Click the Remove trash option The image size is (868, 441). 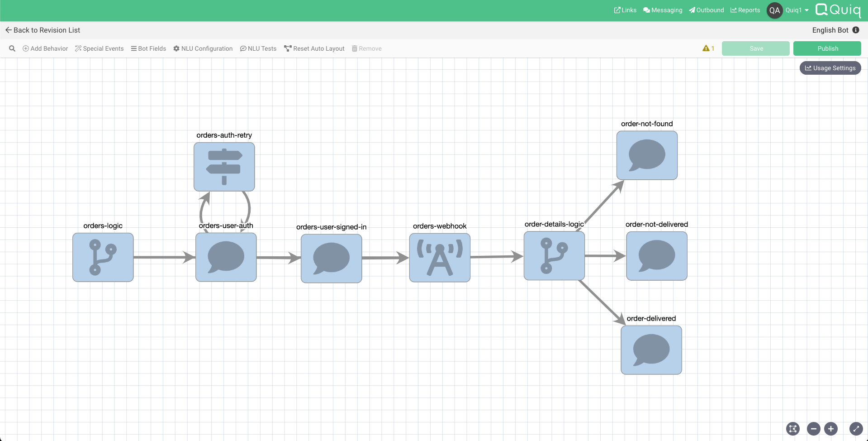click(367, 48)
